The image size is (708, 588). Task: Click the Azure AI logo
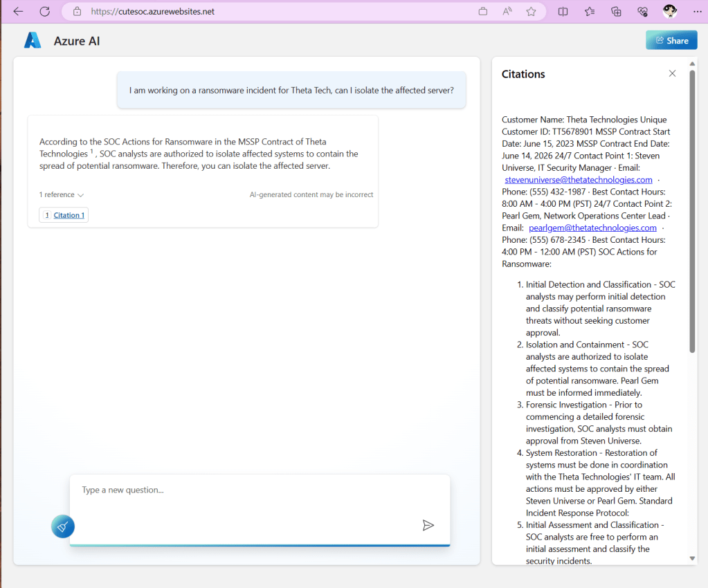[33, 41]
